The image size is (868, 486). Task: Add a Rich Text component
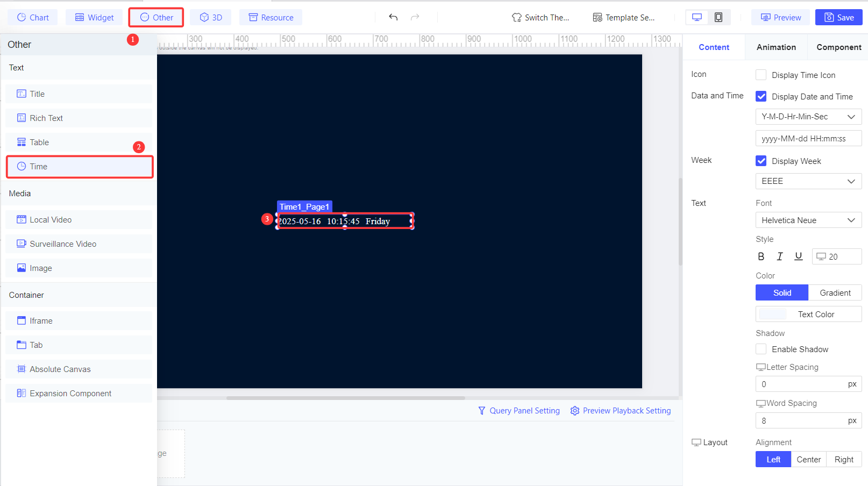tap(79, 118)
